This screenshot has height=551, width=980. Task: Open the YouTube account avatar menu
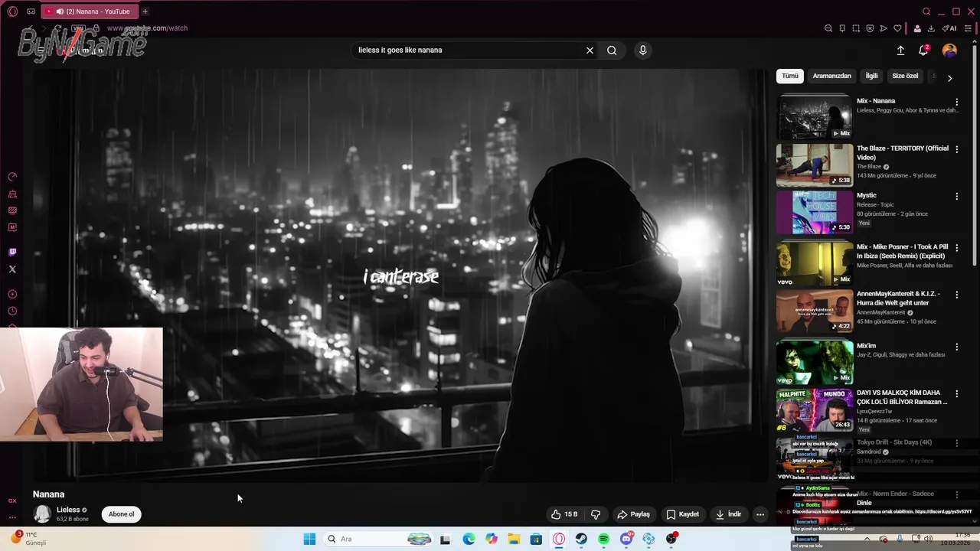coord(949,51)
